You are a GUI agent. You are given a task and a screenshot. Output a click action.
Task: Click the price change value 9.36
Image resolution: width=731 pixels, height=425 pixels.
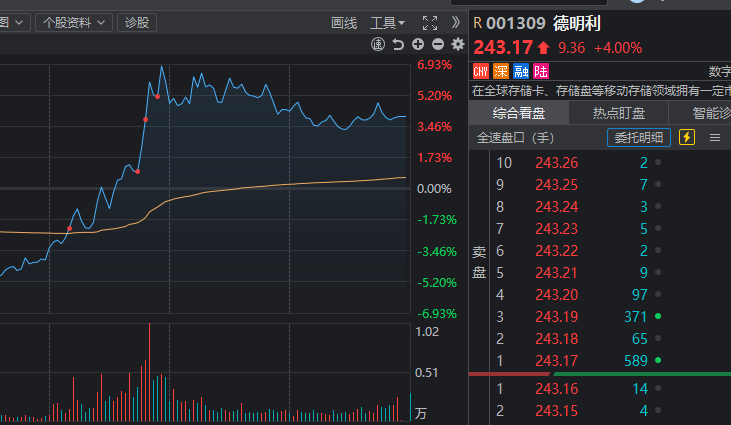[572, 48]
